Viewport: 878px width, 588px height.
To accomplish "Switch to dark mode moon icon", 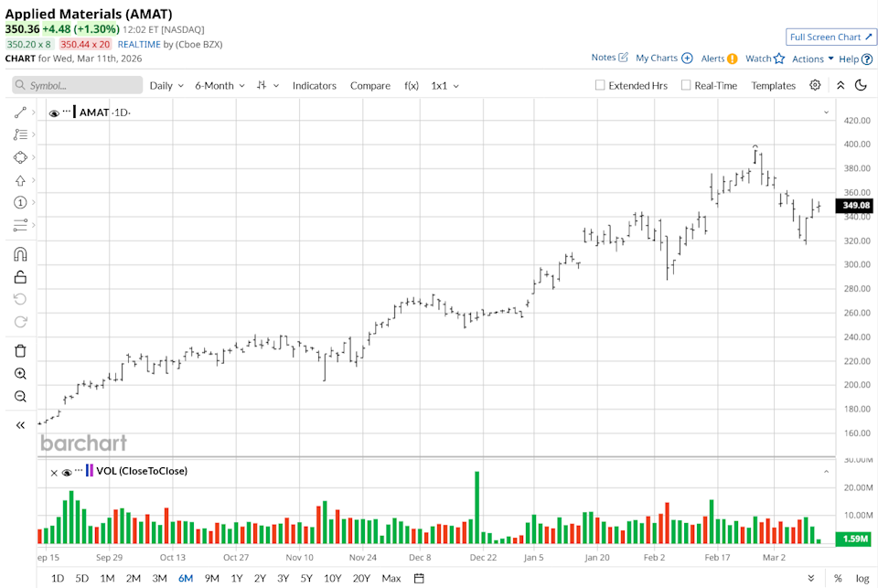I will (x=861, y=85).
